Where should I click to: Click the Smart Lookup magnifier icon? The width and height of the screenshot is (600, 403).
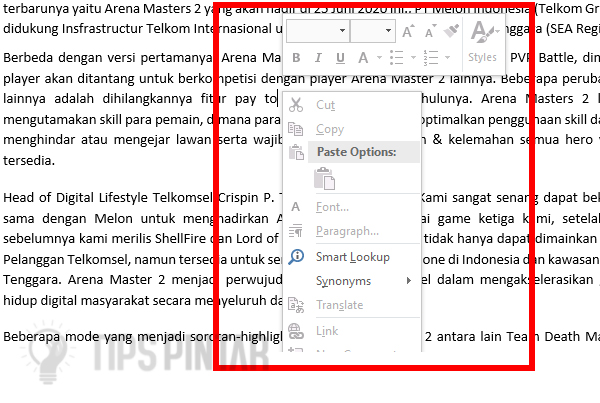click(296, 257)
